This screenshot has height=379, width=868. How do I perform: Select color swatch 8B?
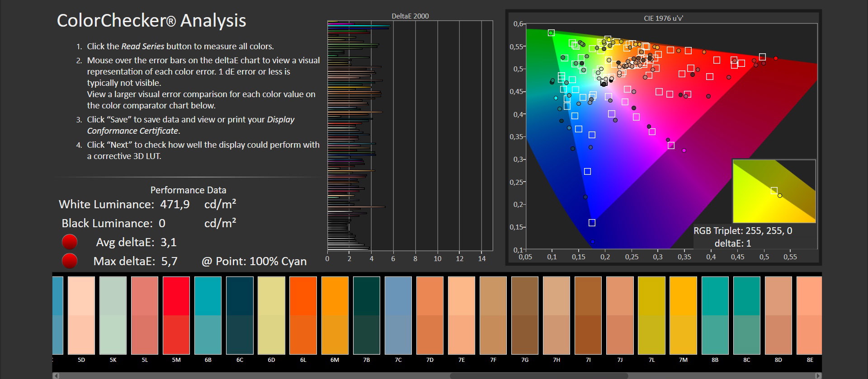click(715, 315)
